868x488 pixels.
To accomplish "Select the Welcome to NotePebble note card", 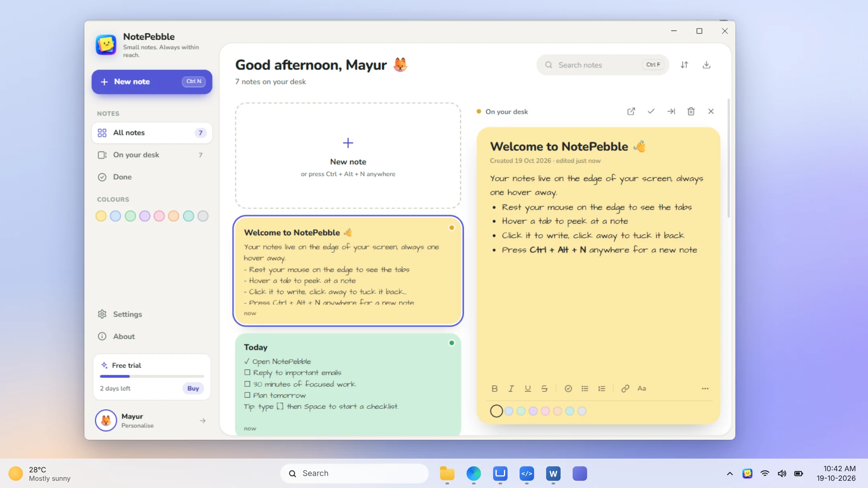I will pyautogui.click(x=348, y=271).
